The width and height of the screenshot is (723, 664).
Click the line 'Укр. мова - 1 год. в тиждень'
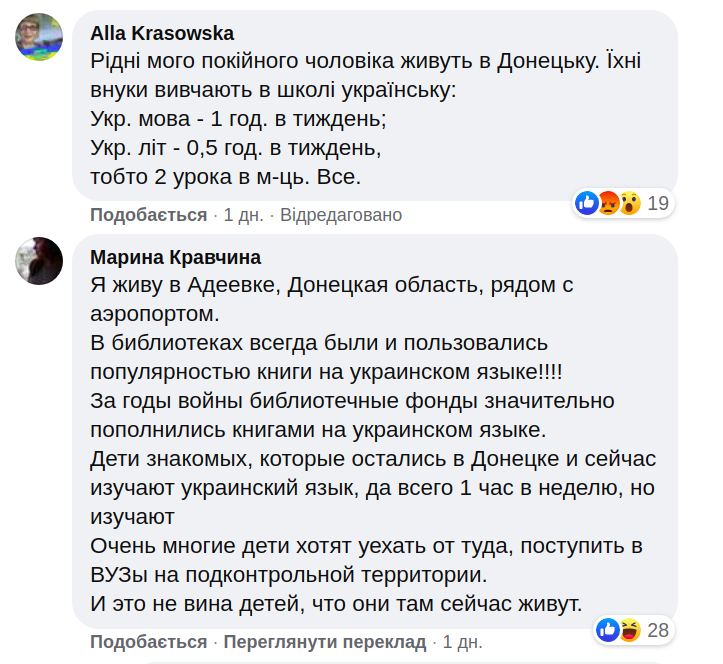tap(239, 120)
